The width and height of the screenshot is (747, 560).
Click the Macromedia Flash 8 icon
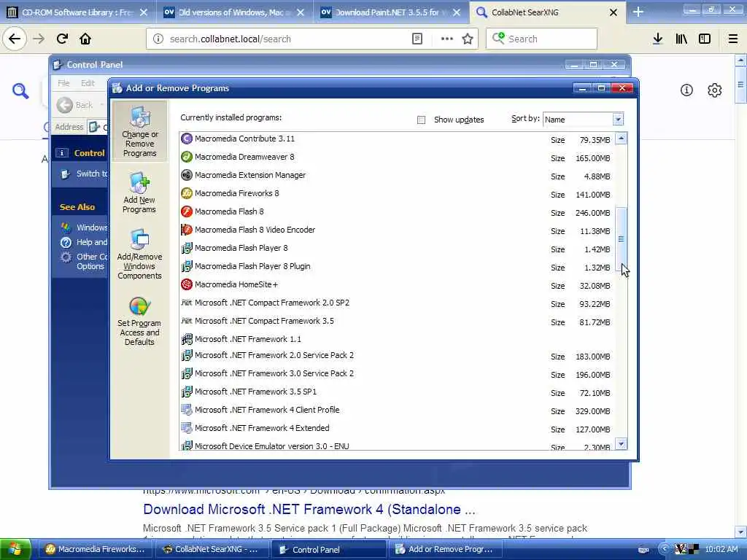tap(187, 211)
